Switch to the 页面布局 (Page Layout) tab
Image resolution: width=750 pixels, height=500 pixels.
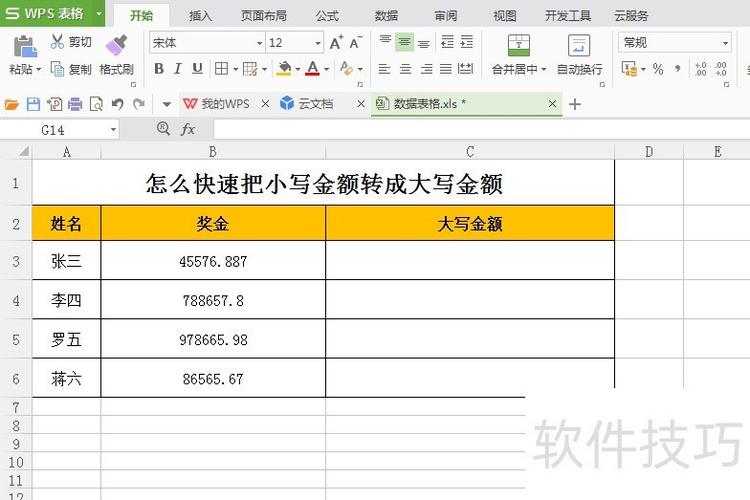click(x=264, y=16)
